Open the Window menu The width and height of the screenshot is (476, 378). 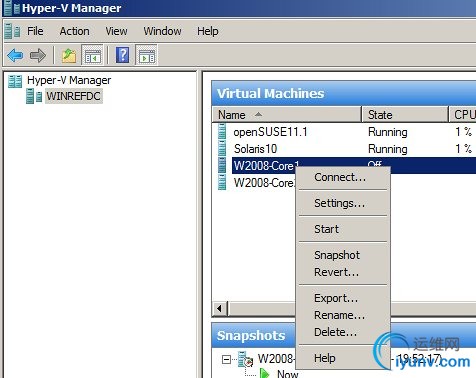162,31
